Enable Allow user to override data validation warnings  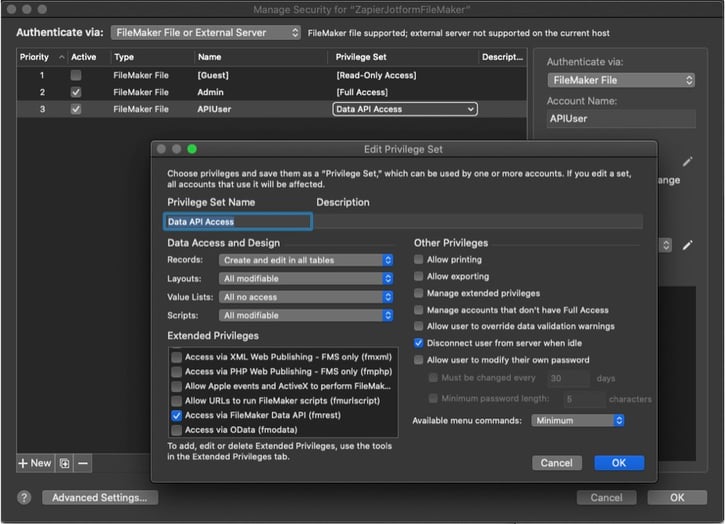418,327
